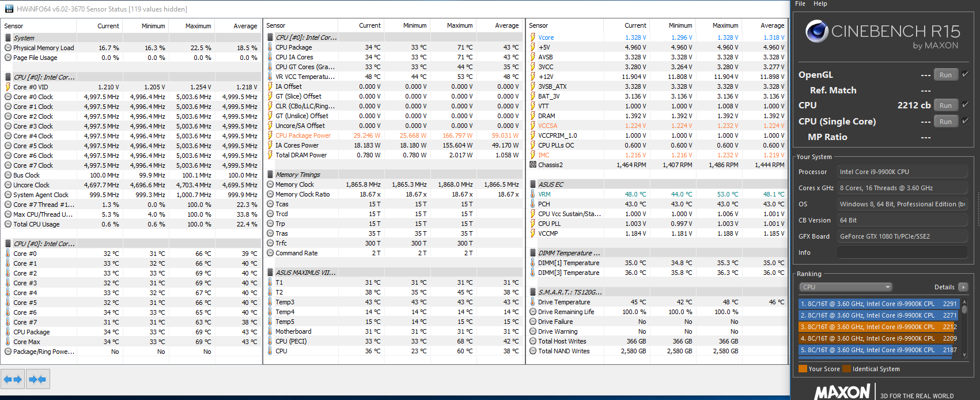
Task: Toggle the CPU (Single Core) checkbox
Action: coord(965,121)
